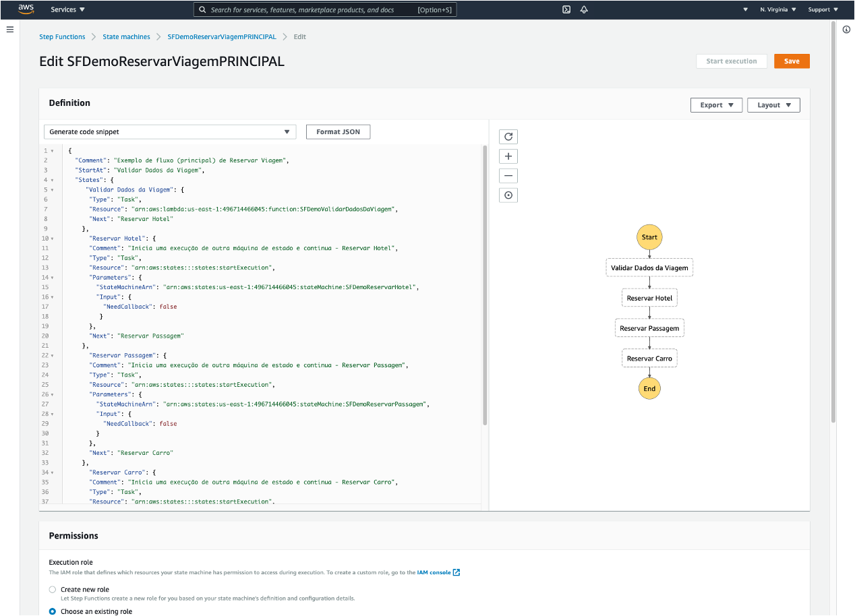Click the AWS logo home icon
Image resolution: width=855 pixels, height=616 pixels.
[x=26, y=9]
